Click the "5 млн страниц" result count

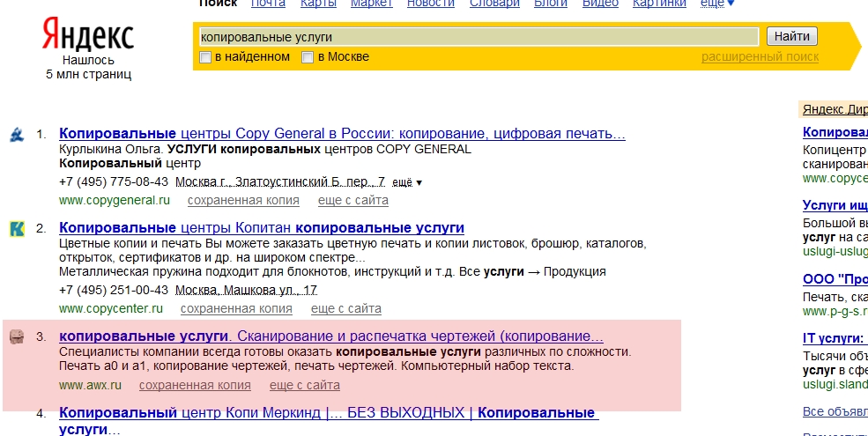pyautogui.click(x=89, y=74)
